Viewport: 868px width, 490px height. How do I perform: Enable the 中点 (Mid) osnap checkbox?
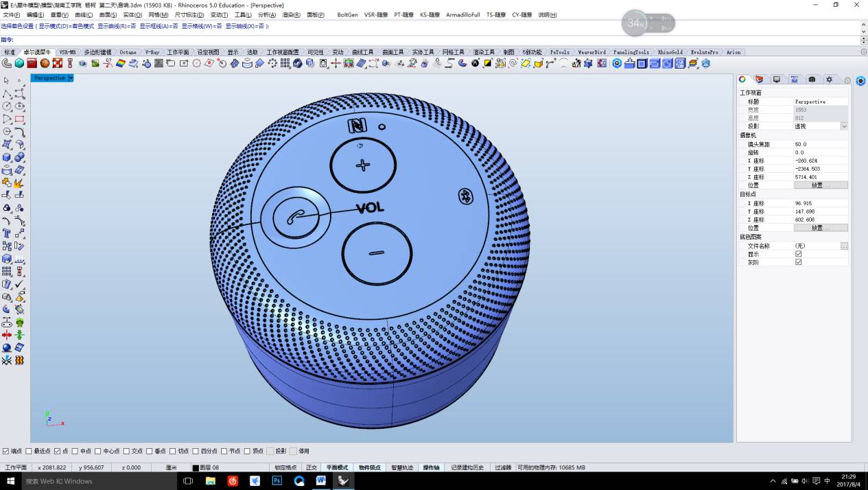click(x=75, y=451)
